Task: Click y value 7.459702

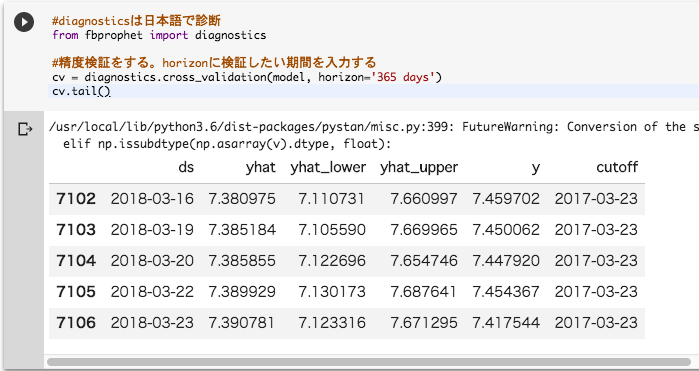Action: (x=506, y=198)
